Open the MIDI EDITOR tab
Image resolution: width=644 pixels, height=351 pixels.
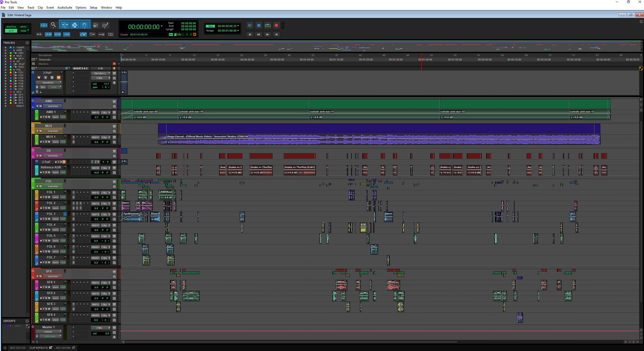coord(17,348)
